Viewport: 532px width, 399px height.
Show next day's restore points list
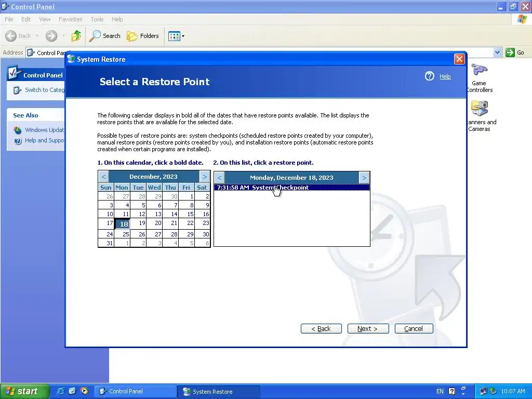click(364, 178)
